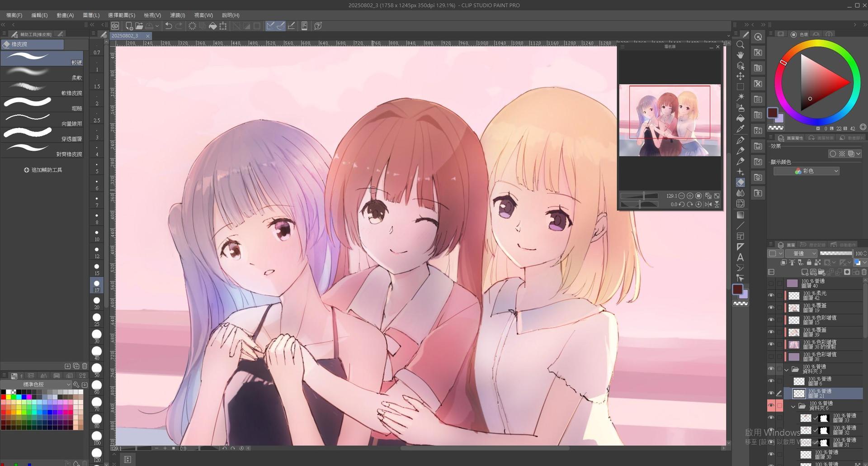The image size is (868, 466).
Task: Select the Zoom magnifier tool
Action: (740, 45)
